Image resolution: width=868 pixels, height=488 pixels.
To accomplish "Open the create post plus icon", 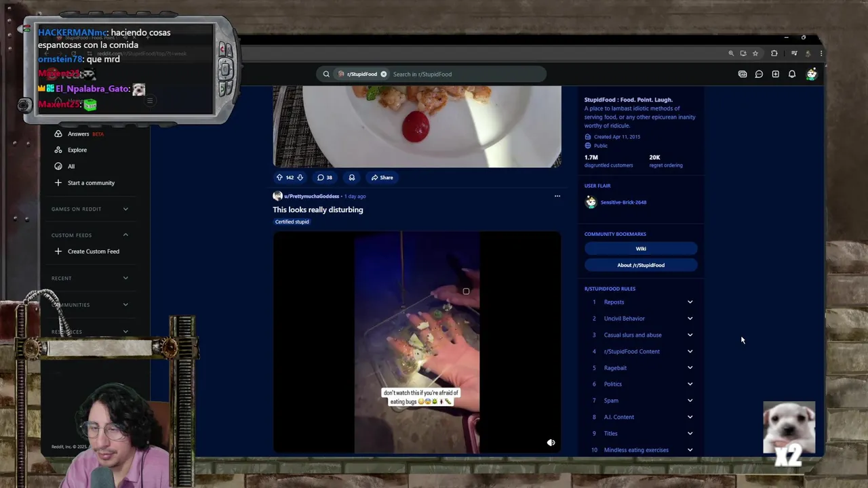I will click(775, 74).
